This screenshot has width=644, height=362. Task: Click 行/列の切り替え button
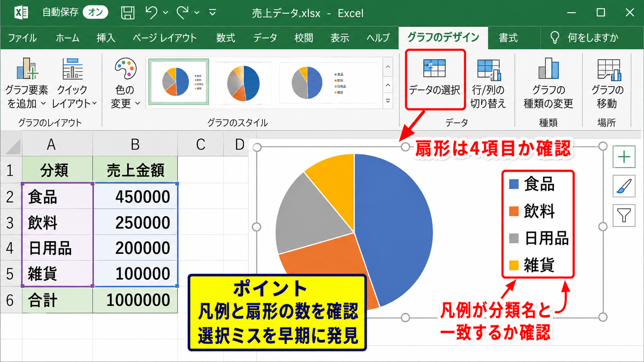(x=488, y=83)
